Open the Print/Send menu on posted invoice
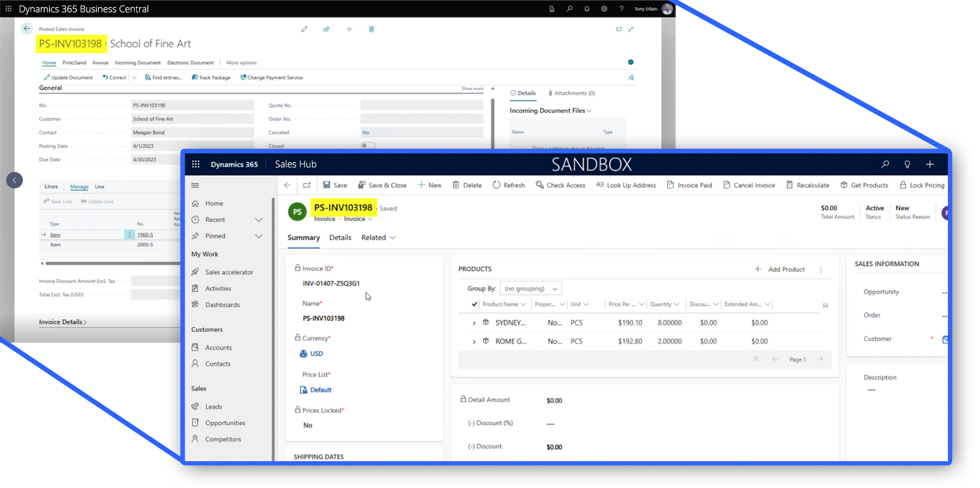Image resolution: width=980 pixels, height=488 pixels. pos(74,63)
